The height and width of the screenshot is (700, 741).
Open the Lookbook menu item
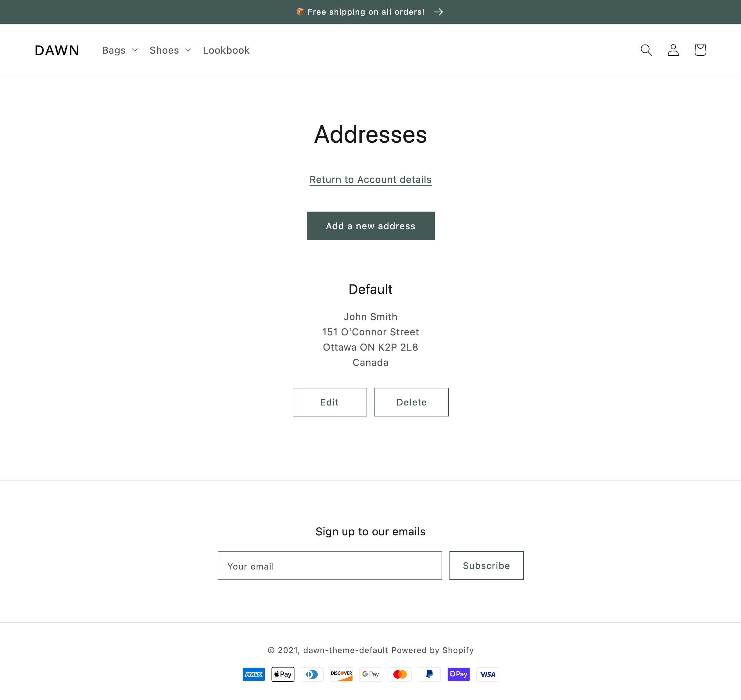226,50
